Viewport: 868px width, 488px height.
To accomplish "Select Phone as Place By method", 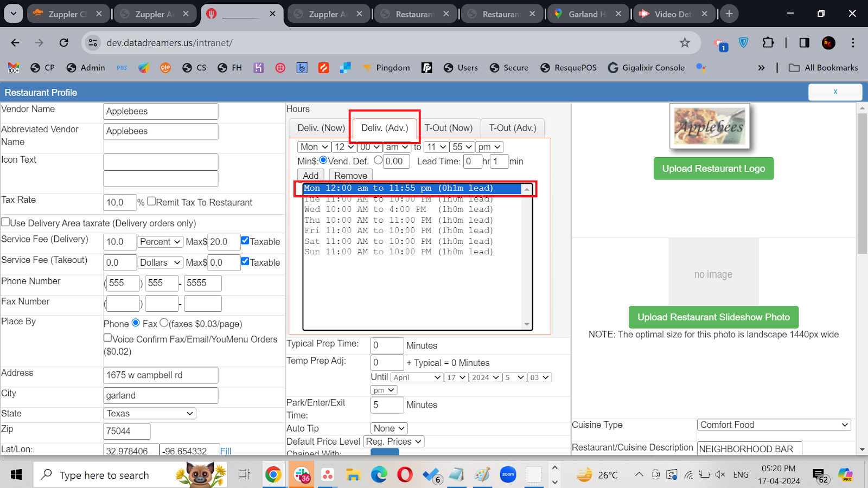I will (136, 323).
